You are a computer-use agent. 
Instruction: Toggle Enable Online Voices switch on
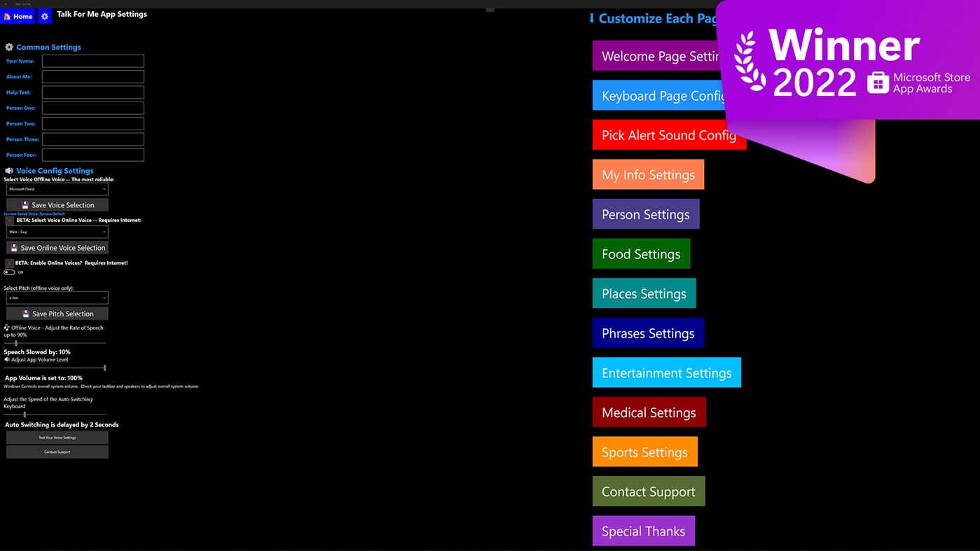(x=9, y=272)
